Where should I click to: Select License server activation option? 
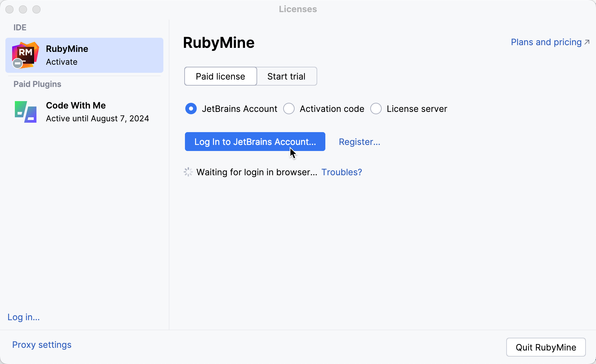click(x=376, y=109)
